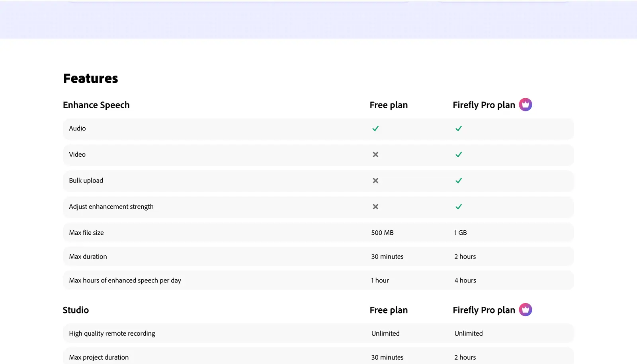
Task: Click the 1 hour value
Action: point(380,280)
